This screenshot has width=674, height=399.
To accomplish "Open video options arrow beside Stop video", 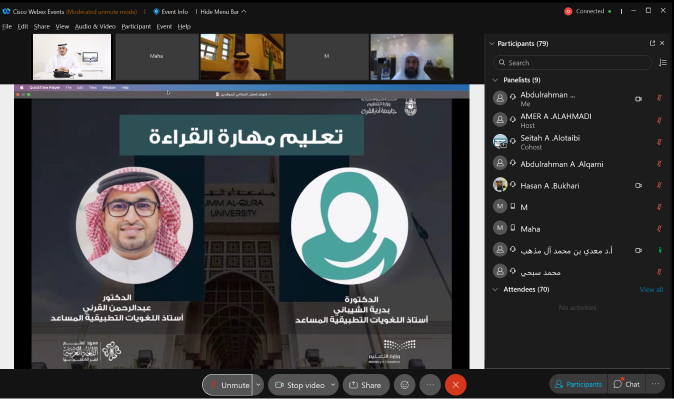I will click(x=333, y=385).
